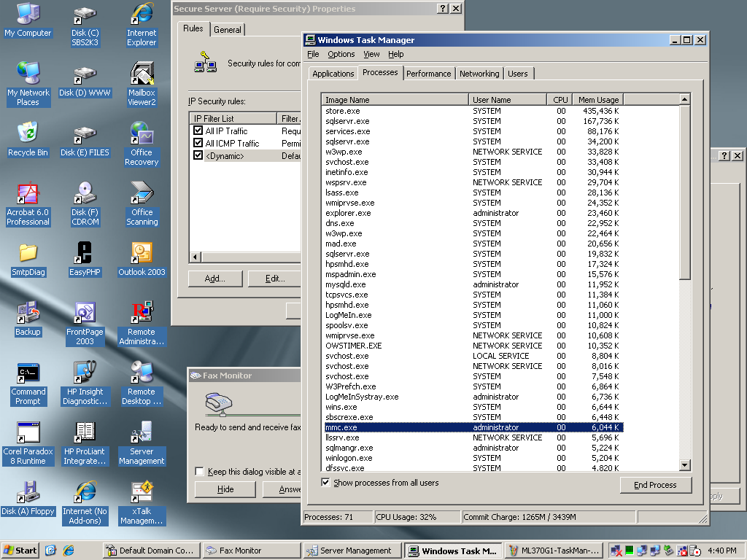Switch to the Networking tab
Viewport: 747px width, 560px height.
(479, 74)
